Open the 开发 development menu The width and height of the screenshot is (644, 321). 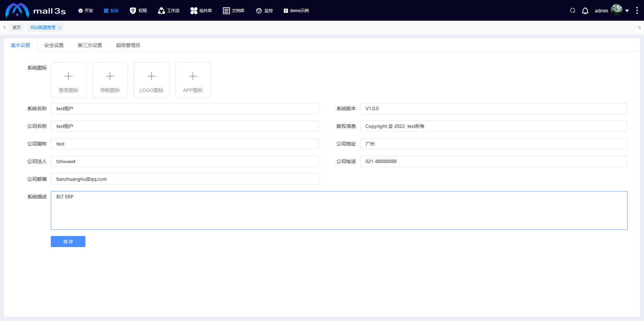coord(86,11)
